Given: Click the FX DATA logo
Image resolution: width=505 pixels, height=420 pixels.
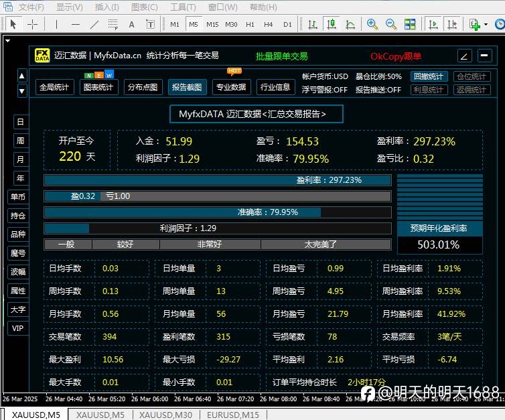Looking at the screenshot, I should coord(42,56).
